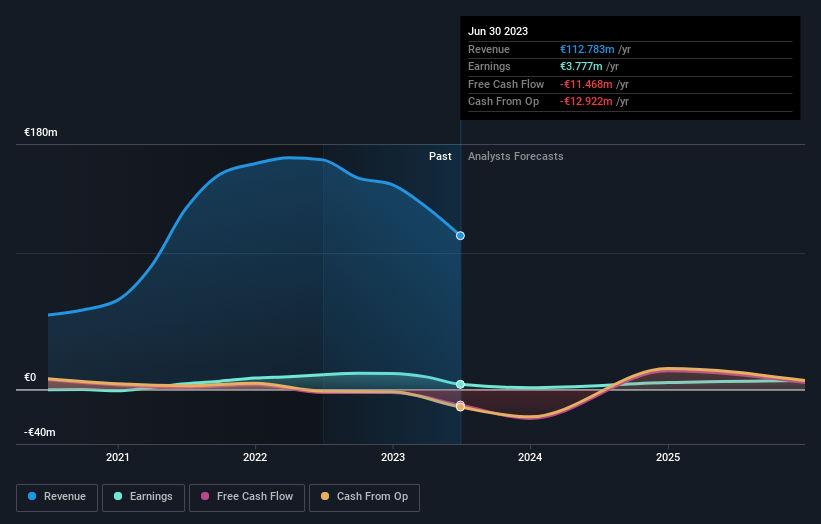Click the €180m y-axis label
This screenshot has width=821, height=524.
pyautogui.click(x=41, y=132)
